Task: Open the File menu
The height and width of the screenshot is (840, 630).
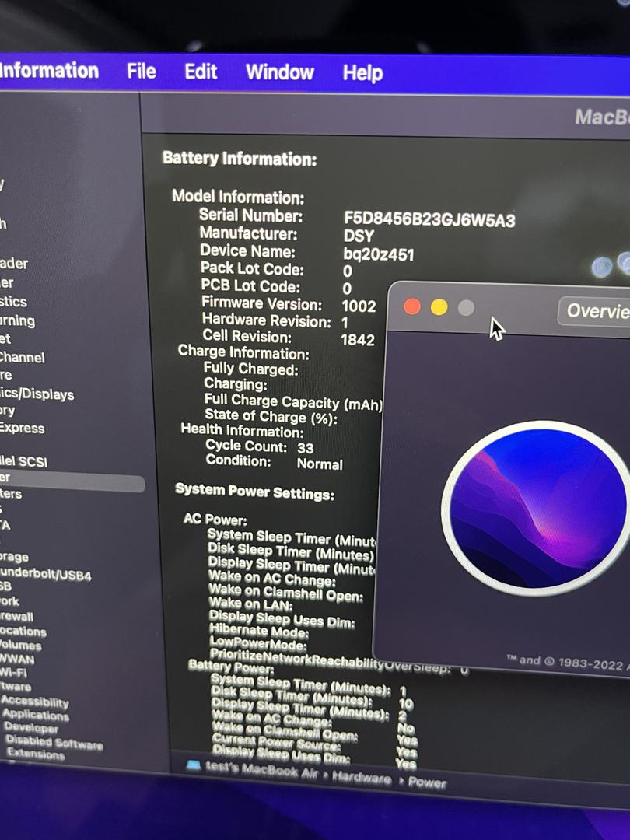Action: tap(142, 72)
